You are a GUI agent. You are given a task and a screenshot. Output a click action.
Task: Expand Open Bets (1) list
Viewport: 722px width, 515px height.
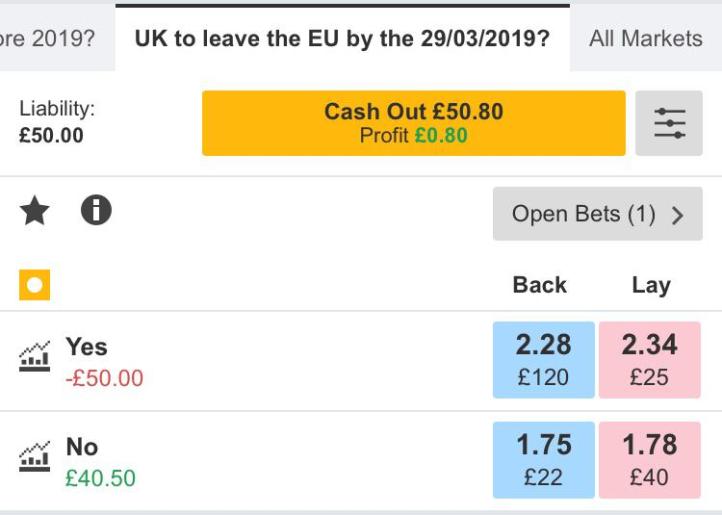click(x=597, y=213)
